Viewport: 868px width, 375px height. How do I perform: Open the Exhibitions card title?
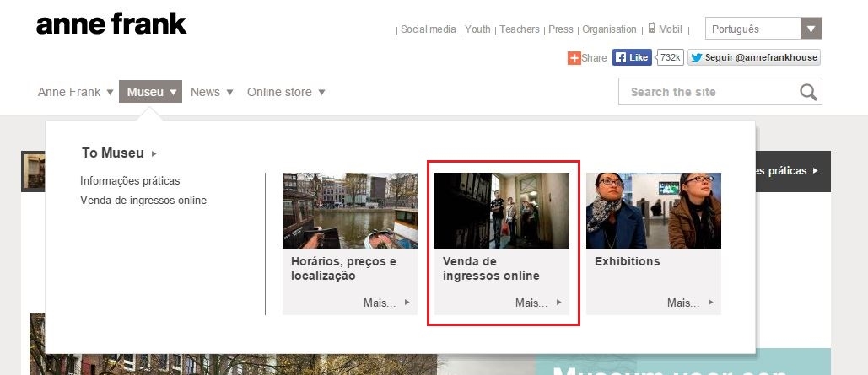tap(628, 261)
